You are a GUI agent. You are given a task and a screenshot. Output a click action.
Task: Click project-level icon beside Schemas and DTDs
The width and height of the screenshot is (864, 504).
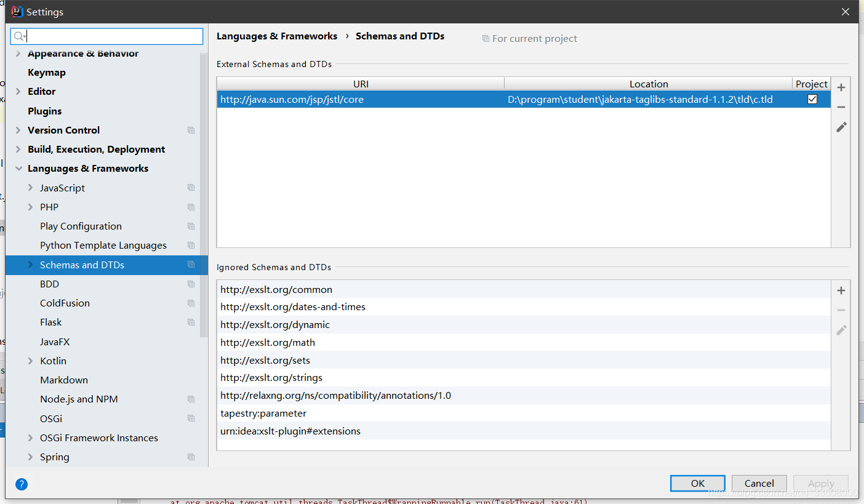191,265
